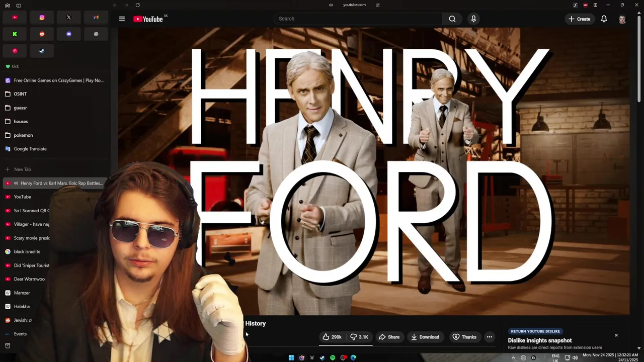The height and width of the screenshot is (362, 644).
Task: Open YouTube notifications bell
Action: (x=604, y=19)
